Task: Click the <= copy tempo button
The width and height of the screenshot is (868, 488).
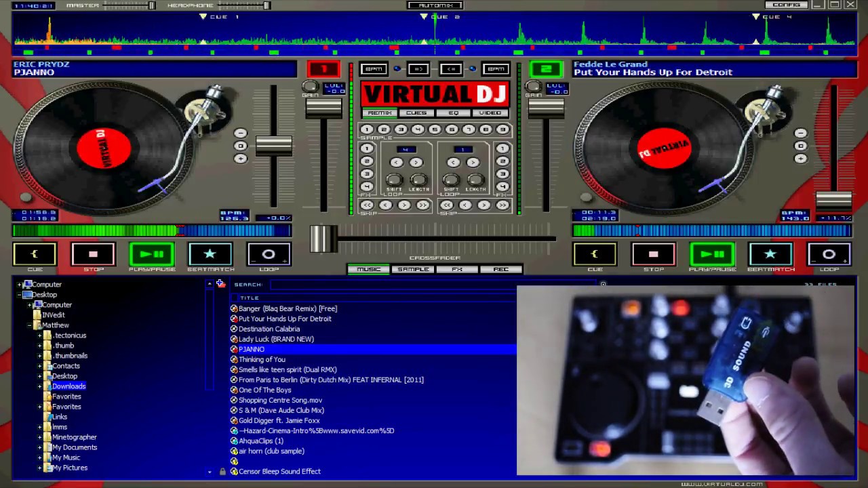Action: pyautogui.click(x=451, y=68)
